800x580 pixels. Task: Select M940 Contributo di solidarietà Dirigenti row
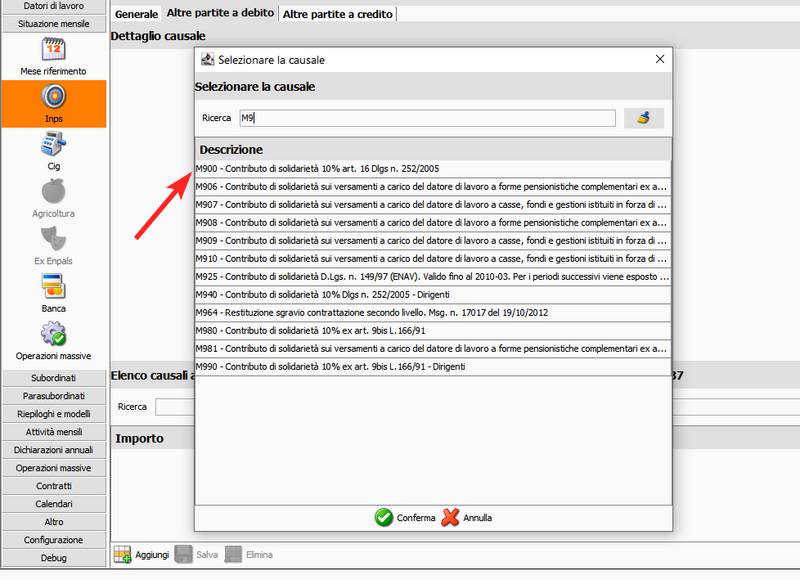pos(432,295)
